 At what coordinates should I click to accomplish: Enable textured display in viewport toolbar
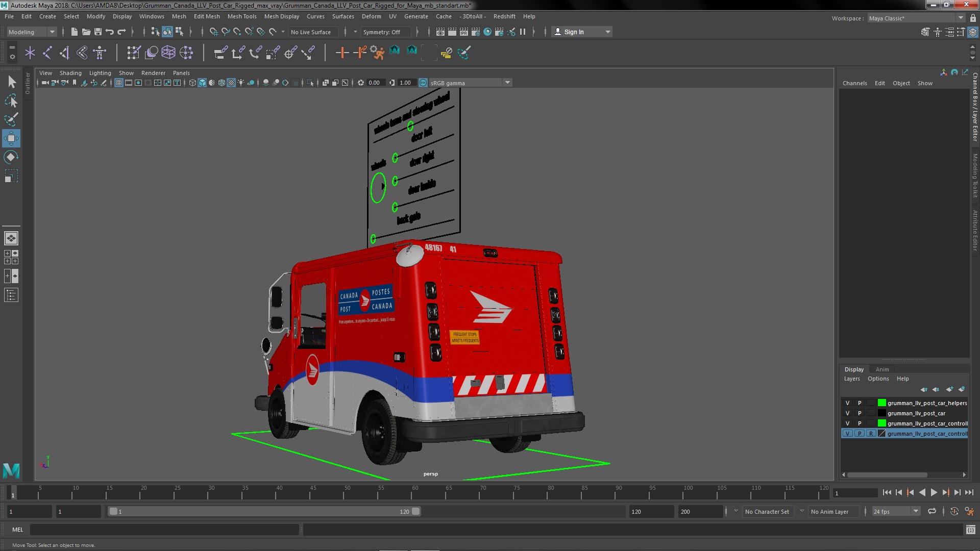[231, 83]
